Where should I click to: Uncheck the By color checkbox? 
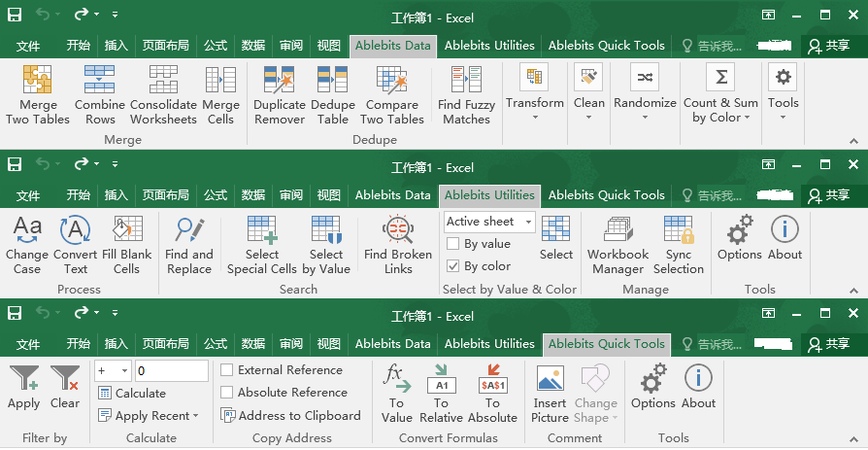click(x=452, y=266)
